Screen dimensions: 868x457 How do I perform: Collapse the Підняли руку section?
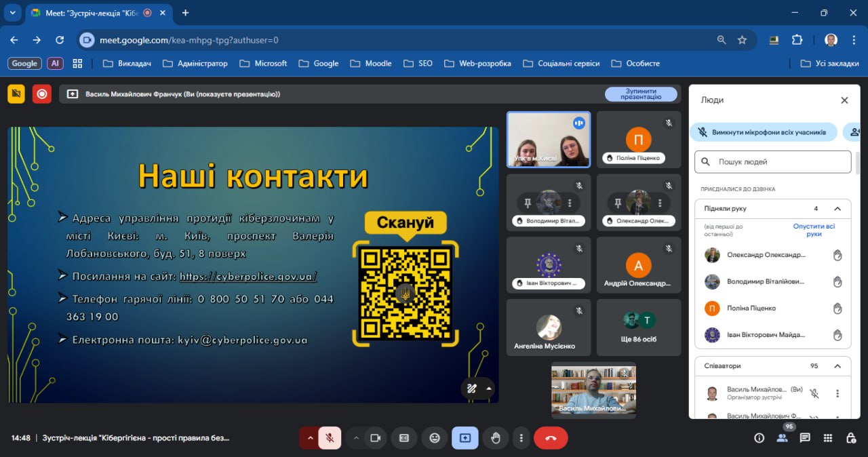tap(837, 209)
